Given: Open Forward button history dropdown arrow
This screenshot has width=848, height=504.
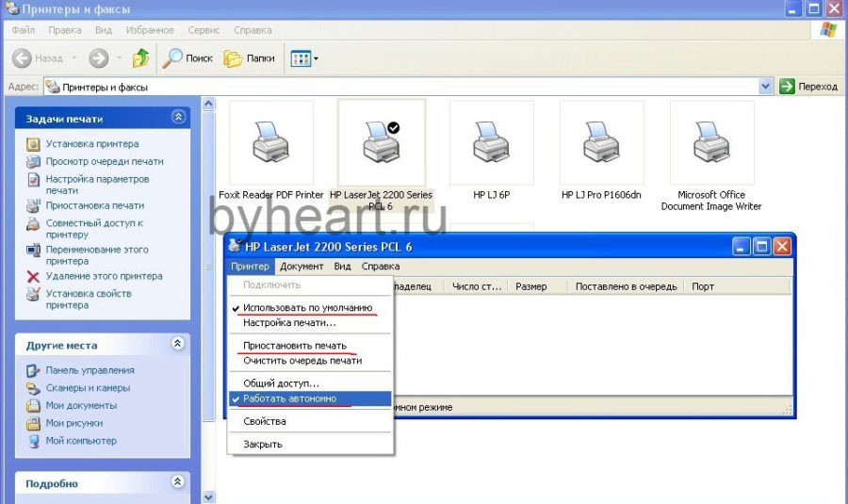Looking at the screenshot, I should [x=119, y=57].
